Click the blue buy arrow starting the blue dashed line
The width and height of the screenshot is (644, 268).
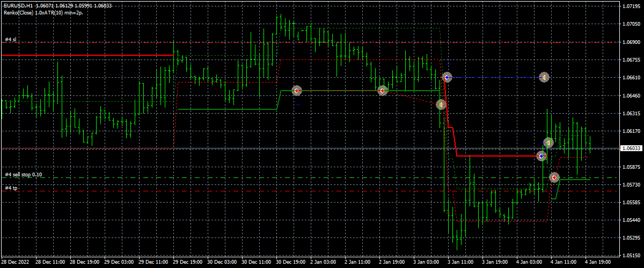click(x=447, y=78)
